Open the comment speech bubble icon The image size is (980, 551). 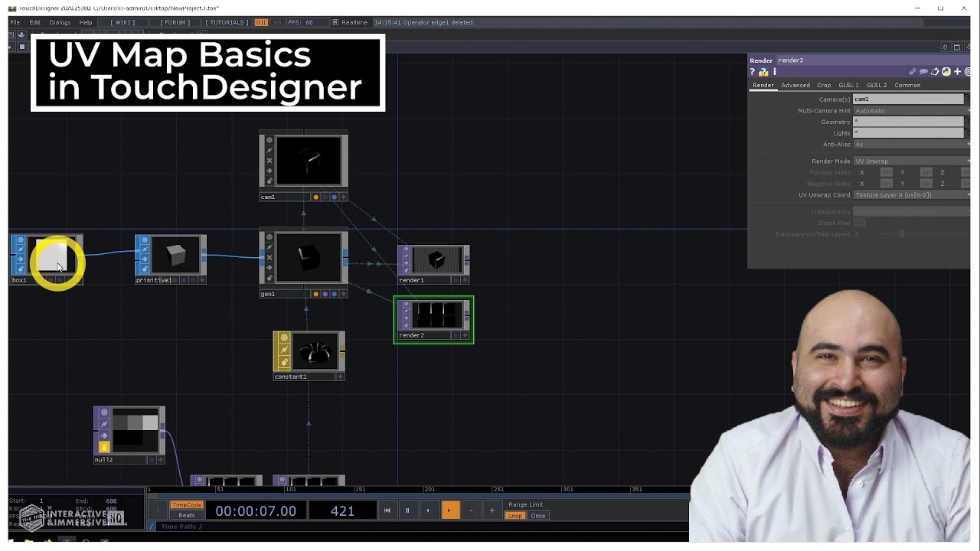pyautogui.click(x=923, y=72)
